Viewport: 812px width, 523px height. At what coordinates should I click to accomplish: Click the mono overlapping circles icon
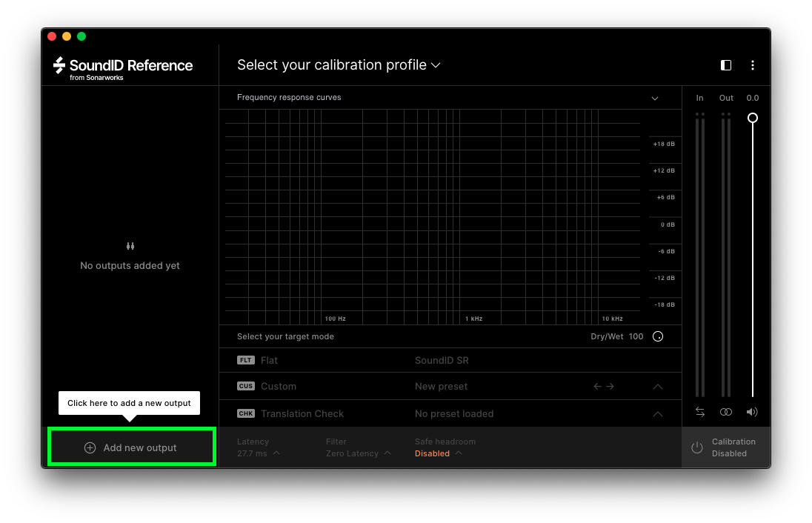[x=726, y=412]
